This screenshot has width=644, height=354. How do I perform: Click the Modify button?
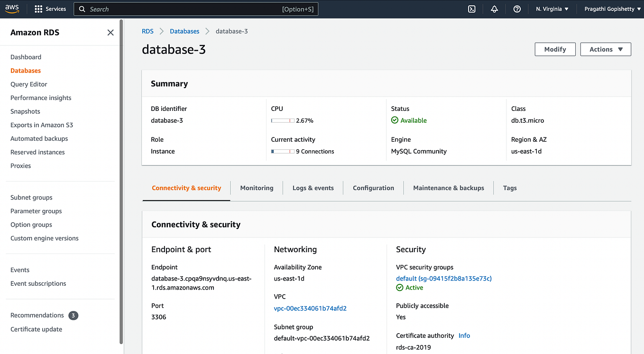click(555, 49)
